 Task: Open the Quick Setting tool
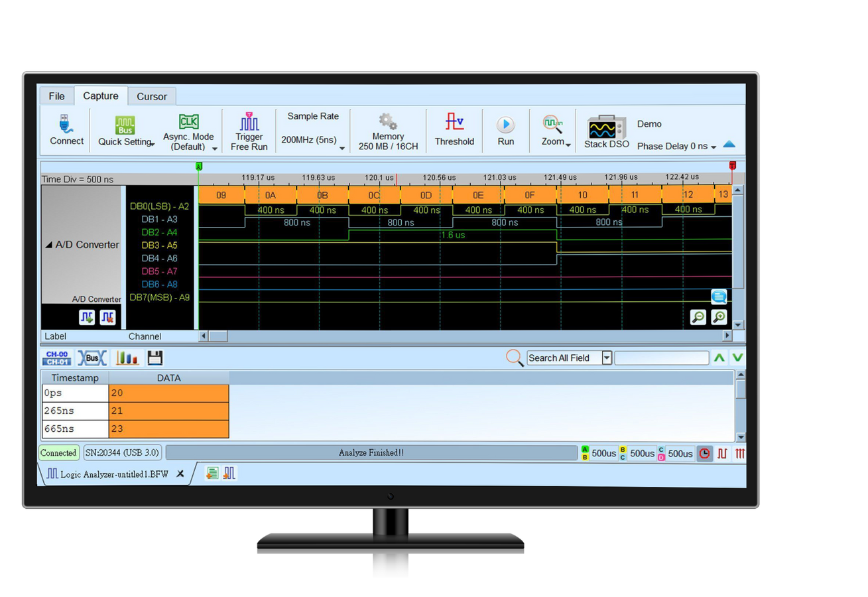(x=125, y=131)
